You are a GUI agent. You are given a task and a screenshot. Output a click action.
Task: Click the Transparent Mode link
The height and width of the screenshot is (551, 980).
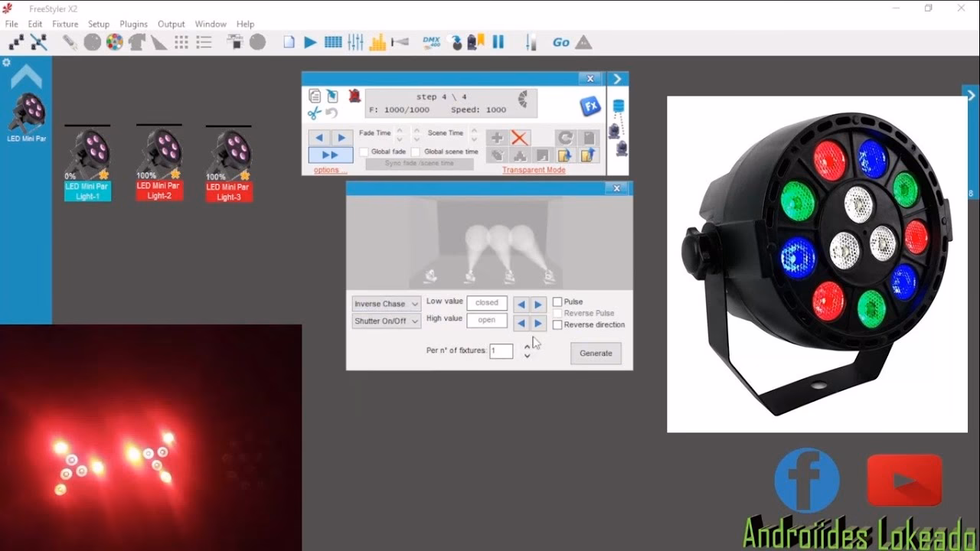pos(534,170)
